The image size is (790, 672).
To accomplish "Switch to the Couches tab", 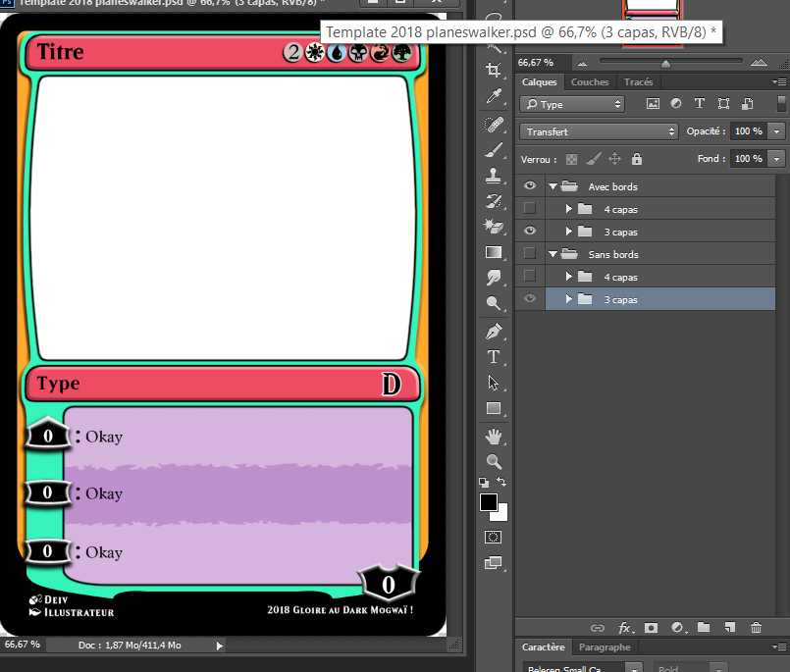I will click(590, 82).
